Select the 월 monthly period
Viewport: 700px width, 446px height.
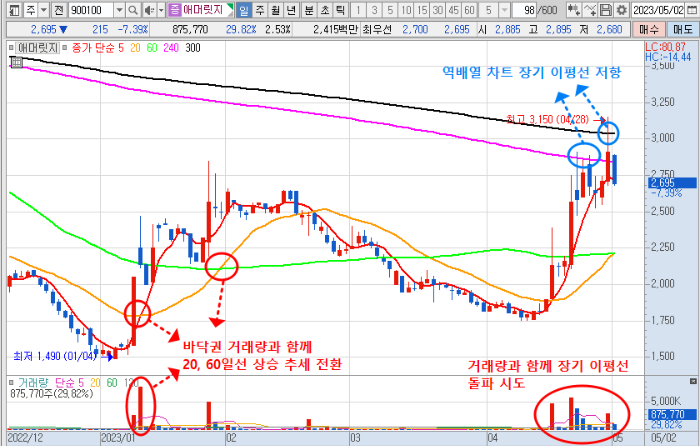click(276, 10)
